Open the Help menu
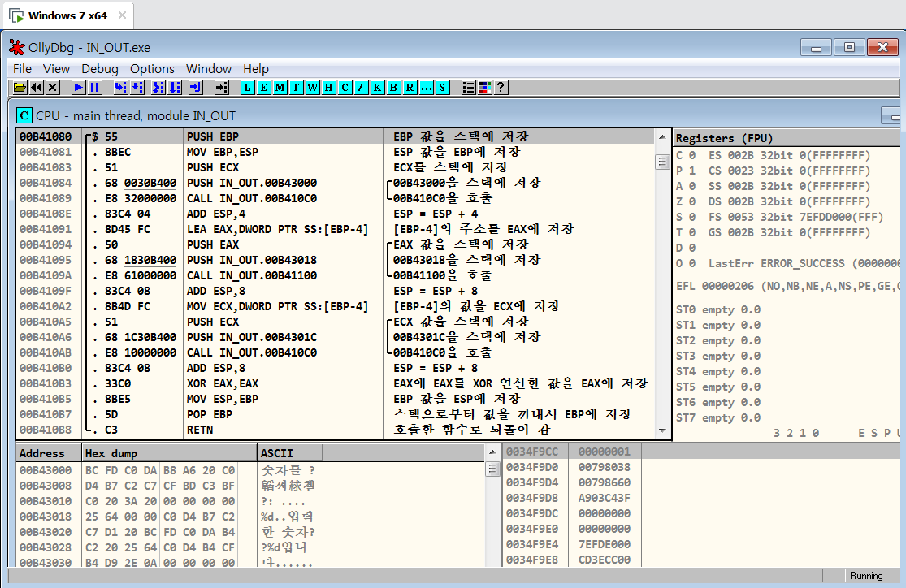This screenshot has height=588, width=906. (x=256, y=69)
